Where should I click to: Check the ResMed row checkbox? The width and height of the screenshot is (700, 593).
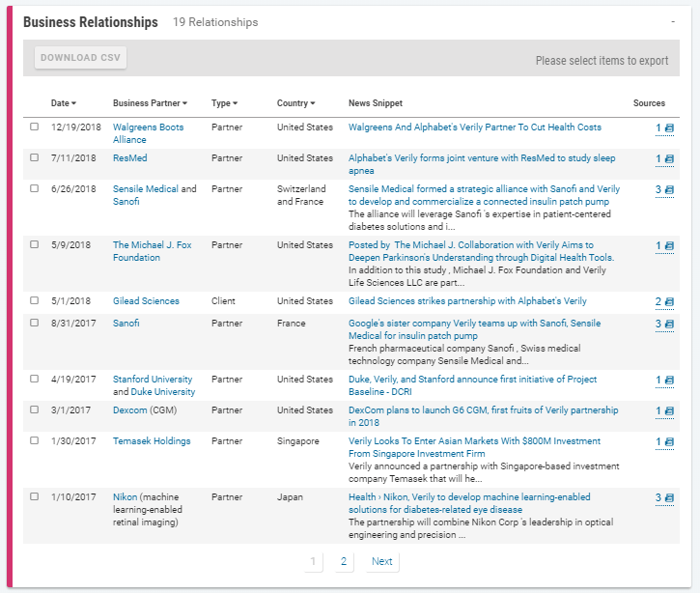tap(35, 157)
